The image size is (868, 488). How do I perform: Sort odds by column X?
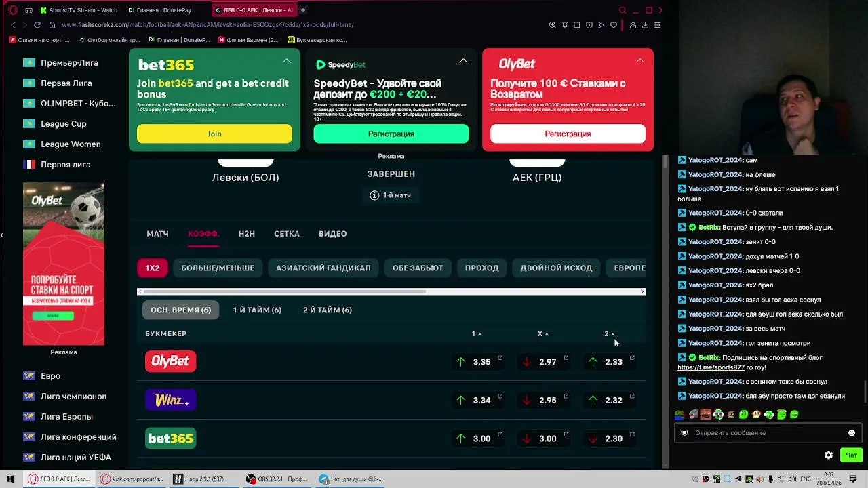[543, 333]
